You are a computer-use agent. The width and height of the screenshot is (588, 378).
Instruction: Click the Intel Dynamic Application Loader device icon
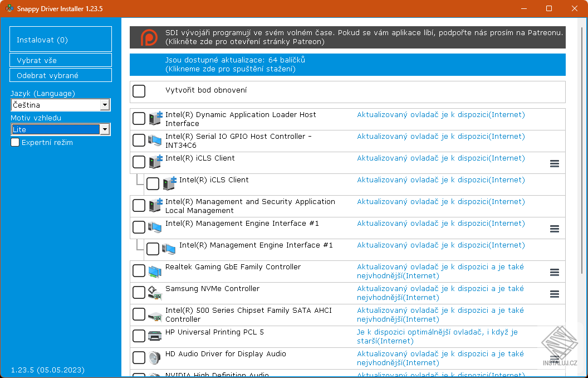click(155, 118)
